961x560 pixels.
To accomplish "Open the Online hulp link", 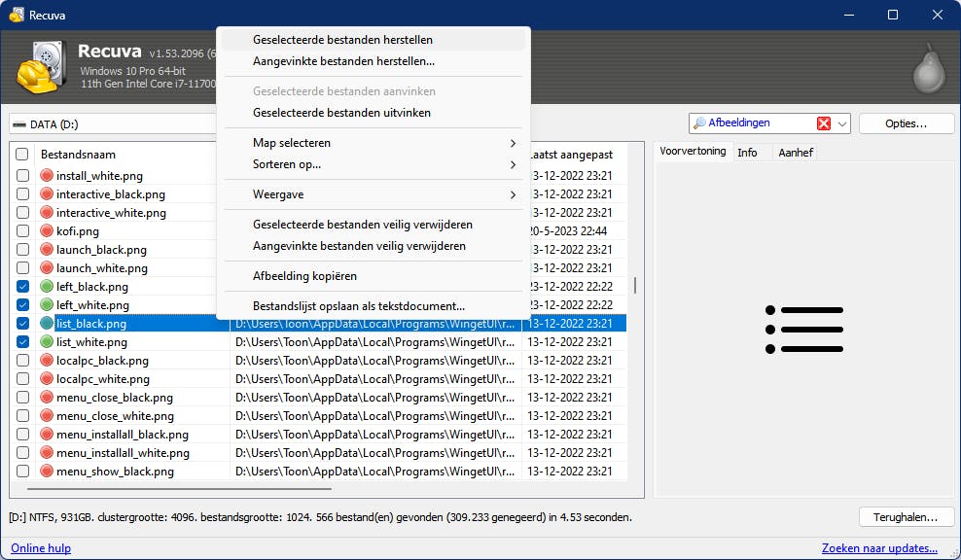I will (x=41, y=547).
